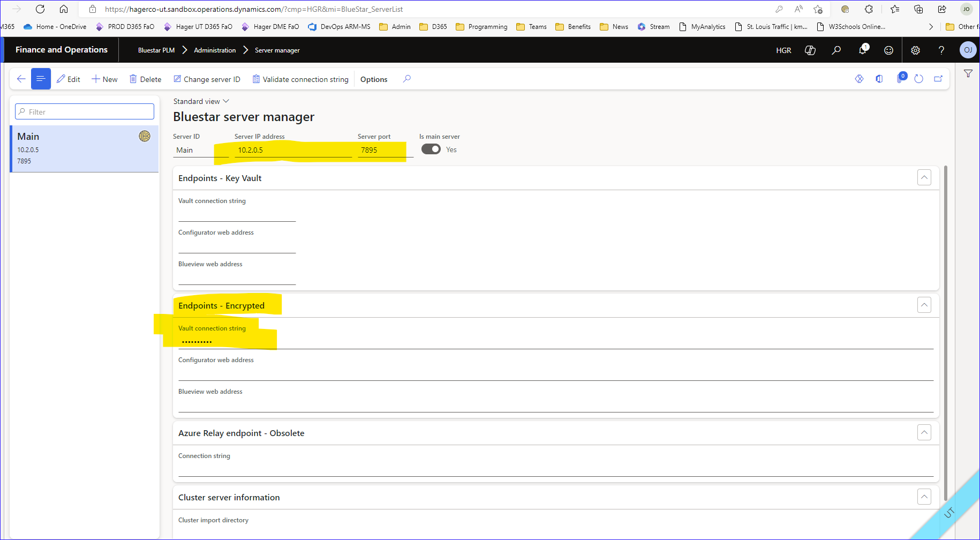The height and width of the screenshot is (540, 980).
Task: Open the Options tab
Action: pyautogui.click(x=374, y=79)
